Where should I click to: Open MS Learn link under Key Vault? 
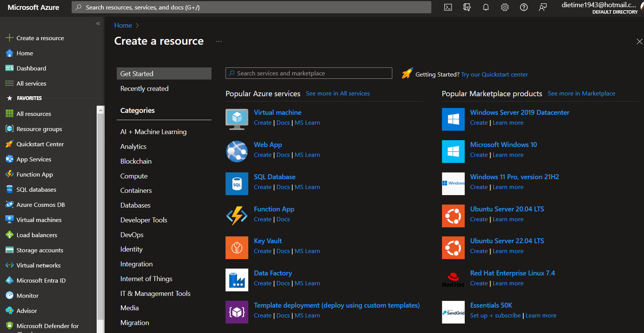click(x=307, y=251)
